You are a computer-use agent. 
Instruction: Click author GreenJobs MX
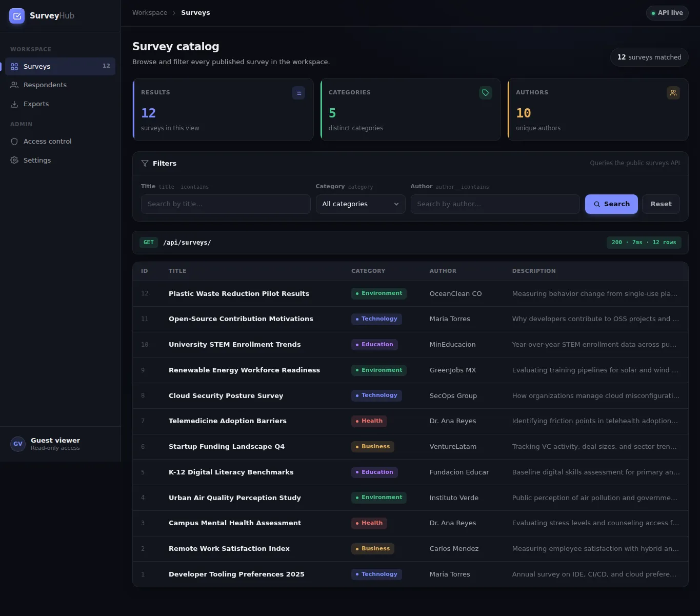click(453, 370)
